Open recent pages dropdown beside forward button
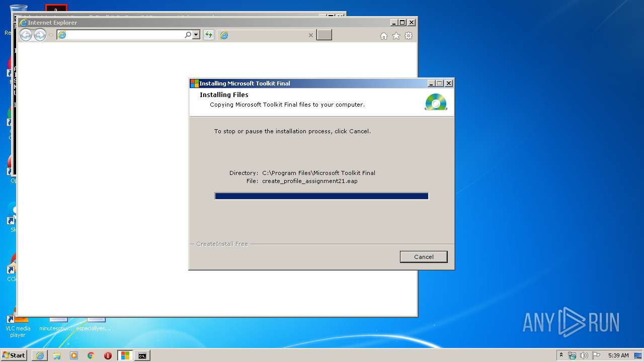The height and width of the screenshot is (362, 644). pyautogui.click(x=51, y=35)
